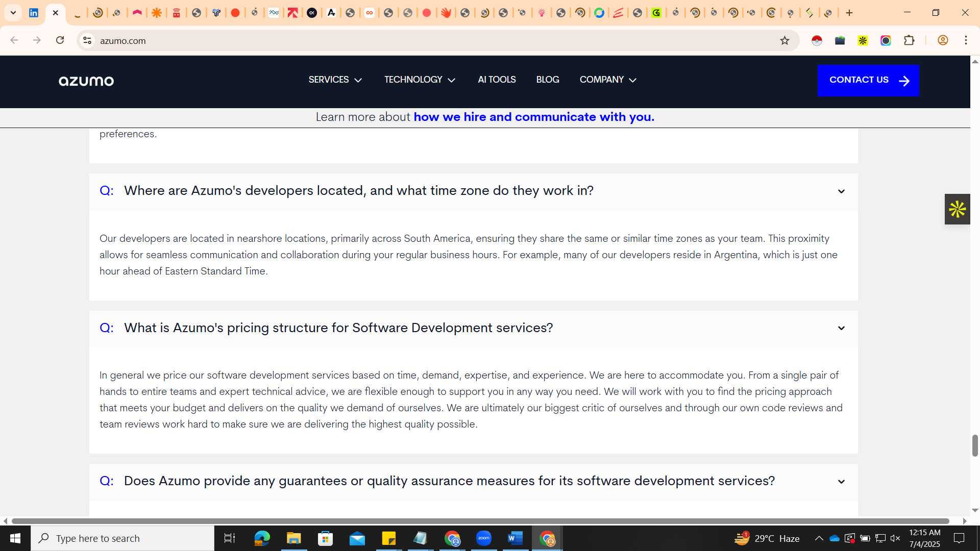Click question about guarantees or quality assurance

[x=449, y=481]
